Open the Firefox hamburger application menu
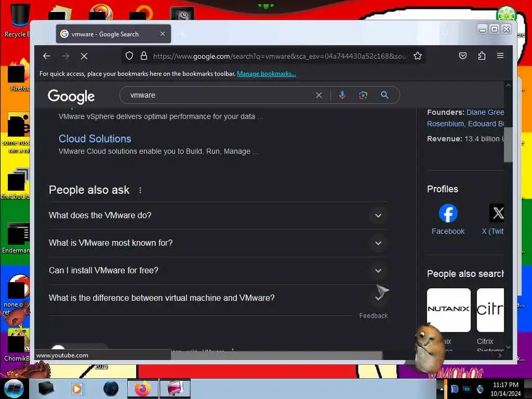532x399 pixels. (500, 56)
